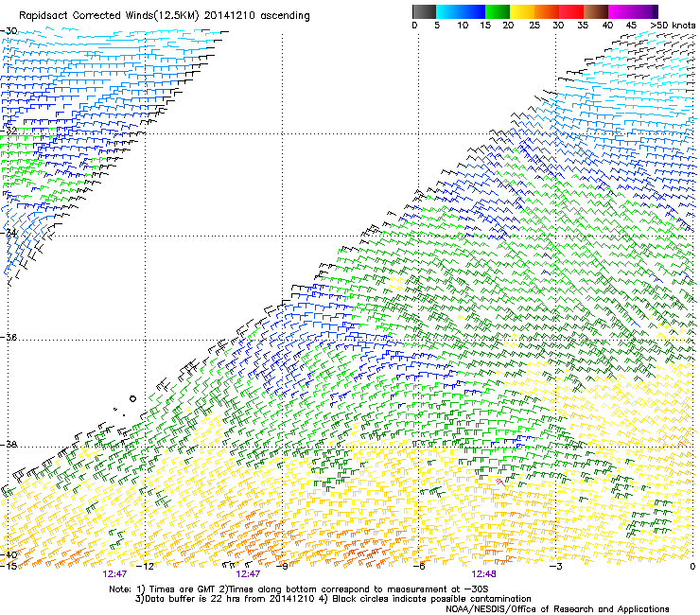Select the '10' legend scale number
The width and height of the screenshot is (700, 615).
coord(463,25)
